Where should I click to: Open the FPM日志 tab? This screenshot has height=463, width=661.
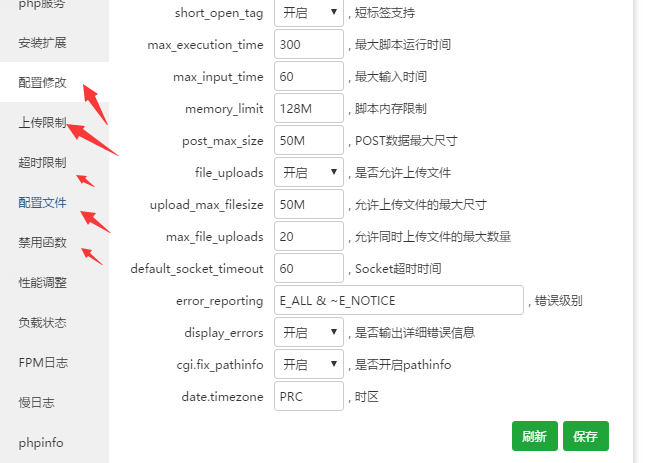(42, 362)
